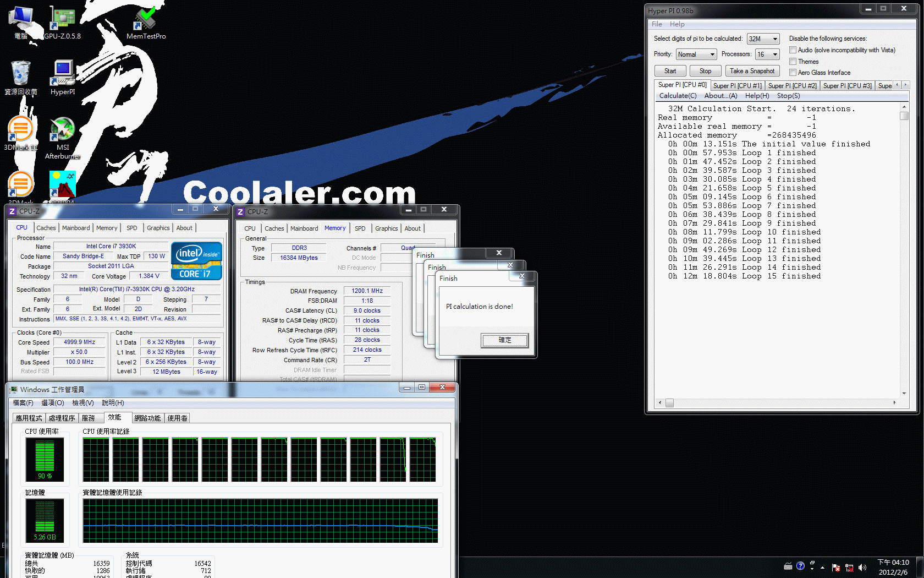The height and width of the screenshot is (578, 924).
Task: Toggle Audio service disable checkbox
Action: (793, 50)
